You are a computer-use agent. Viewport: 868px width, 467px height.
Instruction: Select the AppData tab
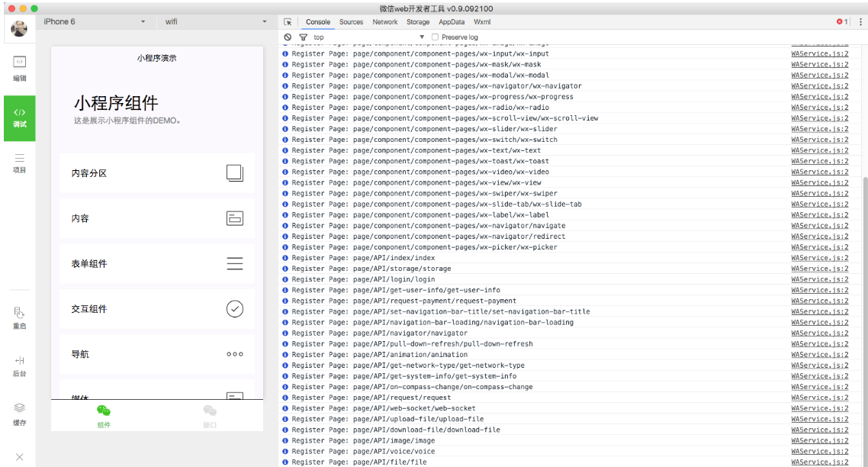452,22
